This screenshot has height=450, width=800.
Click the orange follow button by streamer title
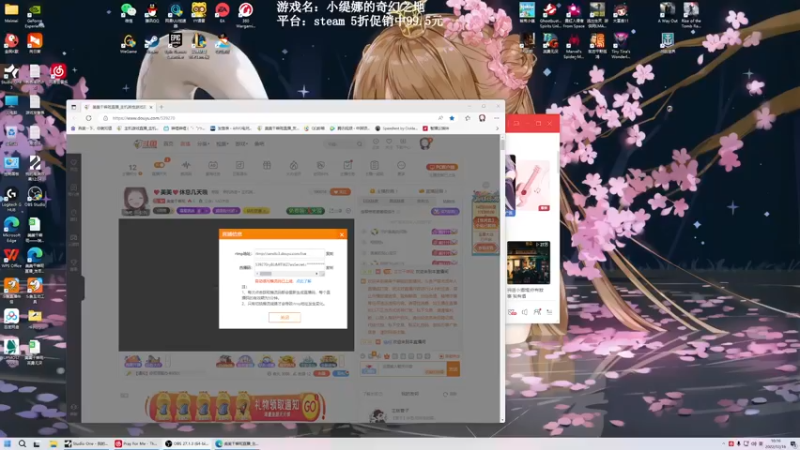[x=340, y=192]
